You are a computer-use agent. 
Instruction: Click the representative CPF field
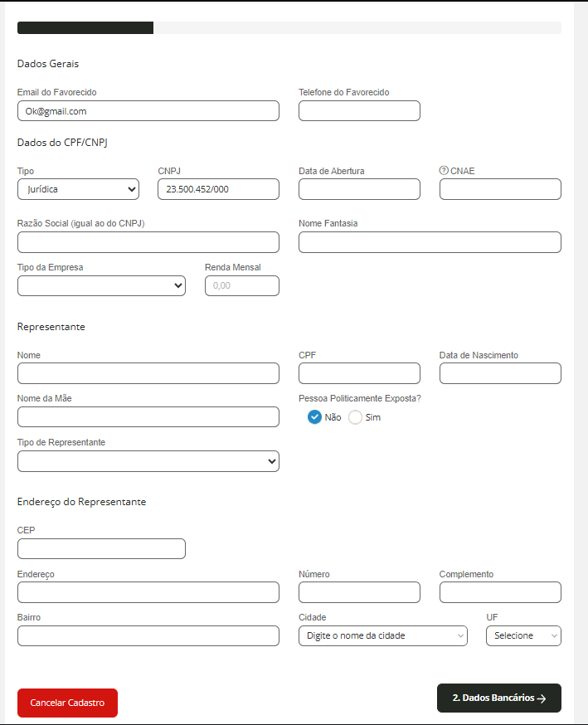(359, 373)
